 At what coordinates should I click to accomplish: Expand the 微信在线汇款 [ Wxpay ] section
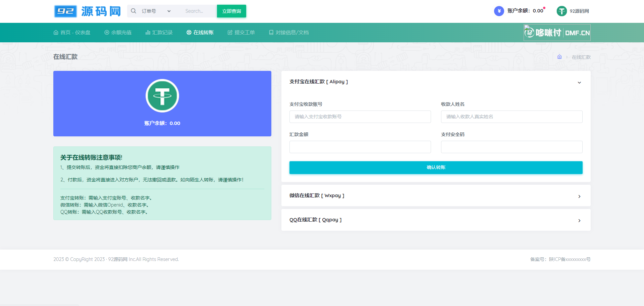[x=436, y=195]
